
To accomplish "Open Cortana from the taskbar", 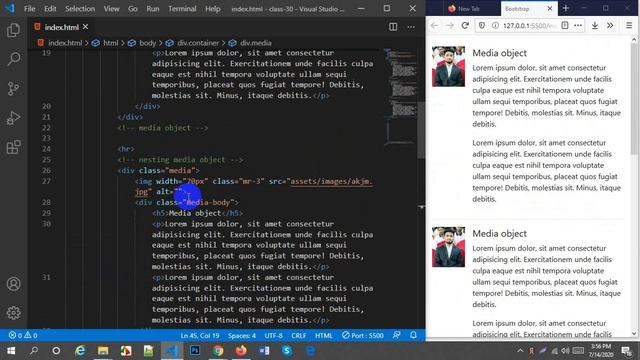I will point(56,351).
